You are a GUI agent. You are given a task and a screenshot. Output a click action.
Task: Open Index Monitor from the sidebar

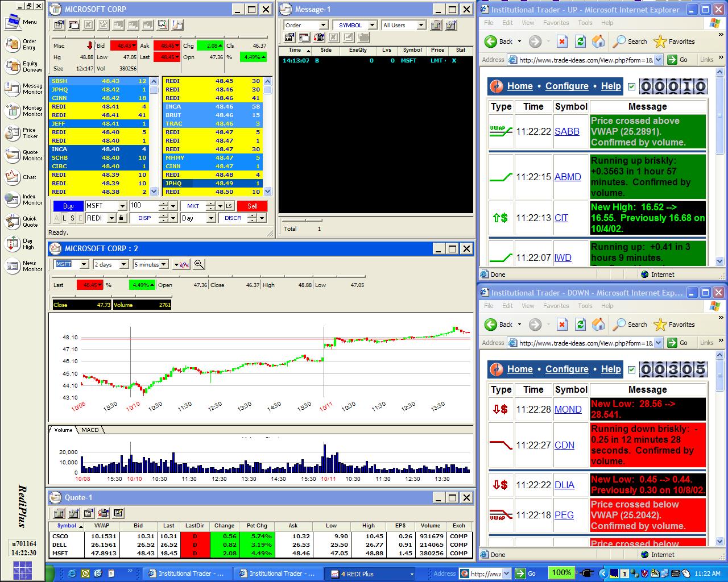click(13, 199)
